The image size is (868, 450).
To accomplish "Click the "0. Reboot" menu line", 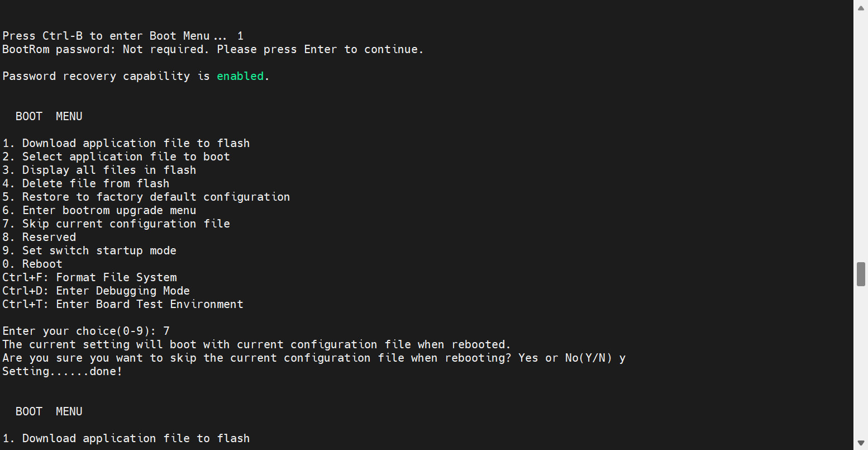I will point(32,264).
